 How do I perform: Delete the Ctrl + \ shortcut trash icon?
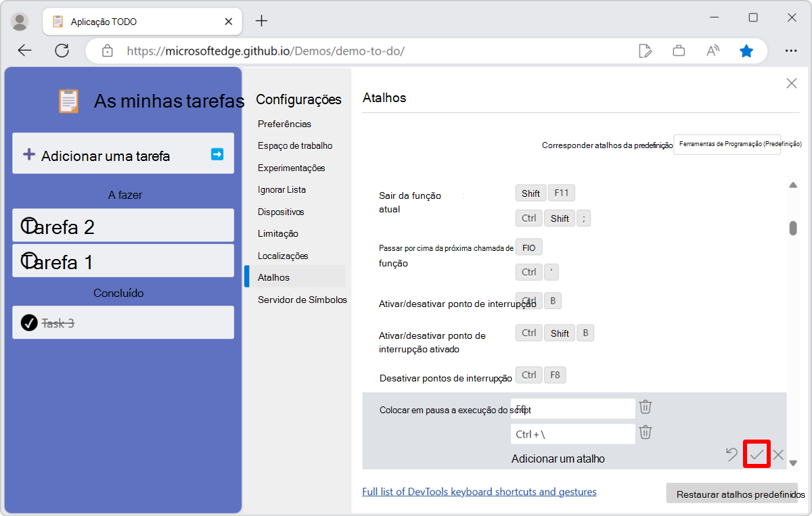pyautogui.click(x=646, y=431)
